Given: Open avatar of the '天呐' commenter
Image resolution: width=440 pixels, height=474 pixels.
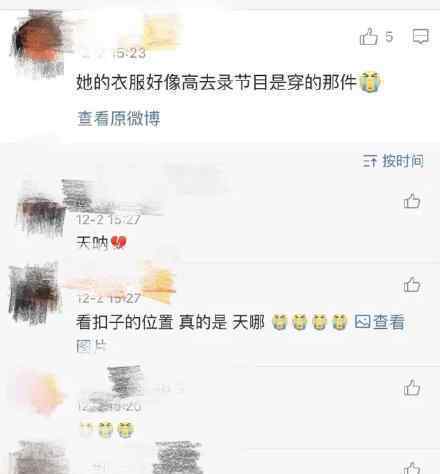Looking at the screenshot, I should click(x=41, y=213).
